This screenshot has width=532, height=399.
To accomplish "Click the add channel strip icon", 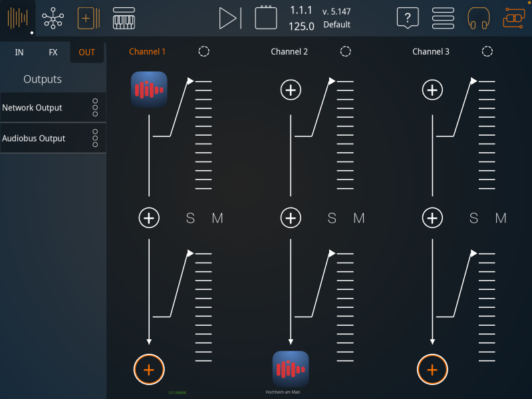I will pos(88,18).
